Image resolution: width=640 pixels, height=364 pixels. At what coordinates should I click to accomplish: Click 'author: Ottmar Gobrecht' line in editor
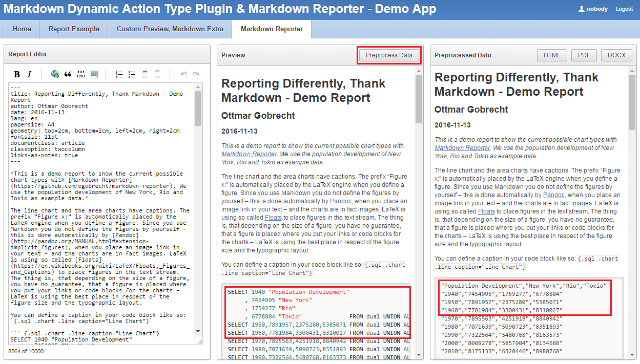[49, 106]
